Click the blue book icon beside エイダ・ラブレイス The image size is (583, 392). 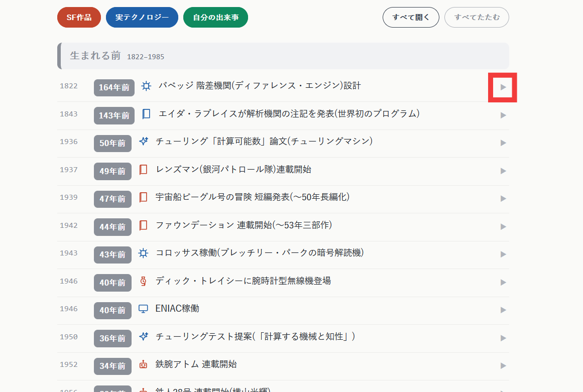coord(146,114)
